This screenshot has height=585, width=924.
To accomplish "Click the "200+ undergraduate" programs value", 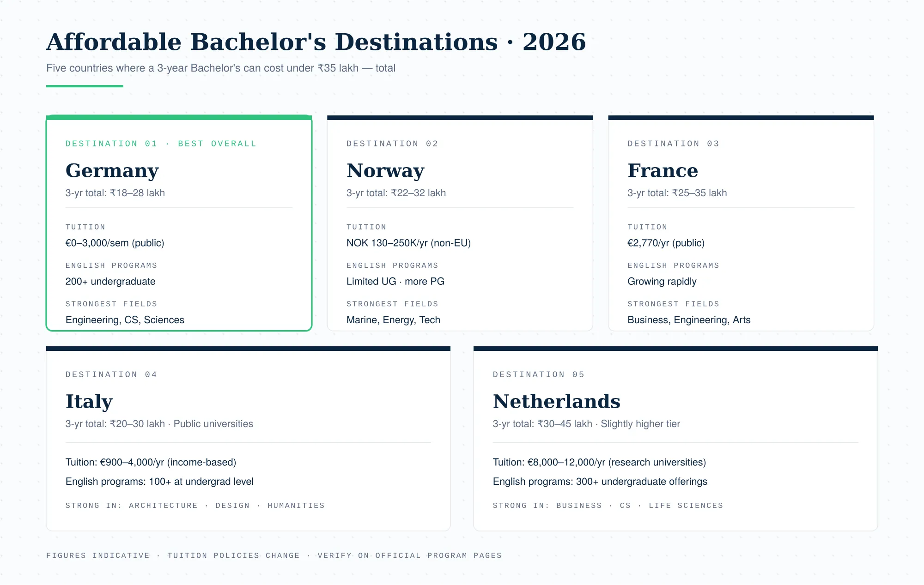I will (110, 281).
